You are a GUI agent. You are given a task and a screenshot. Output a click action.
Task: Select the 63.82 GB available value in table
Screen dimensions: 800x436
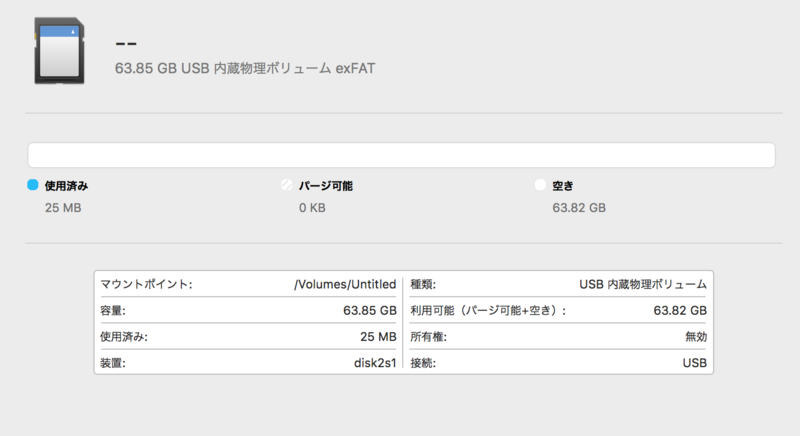680,311
